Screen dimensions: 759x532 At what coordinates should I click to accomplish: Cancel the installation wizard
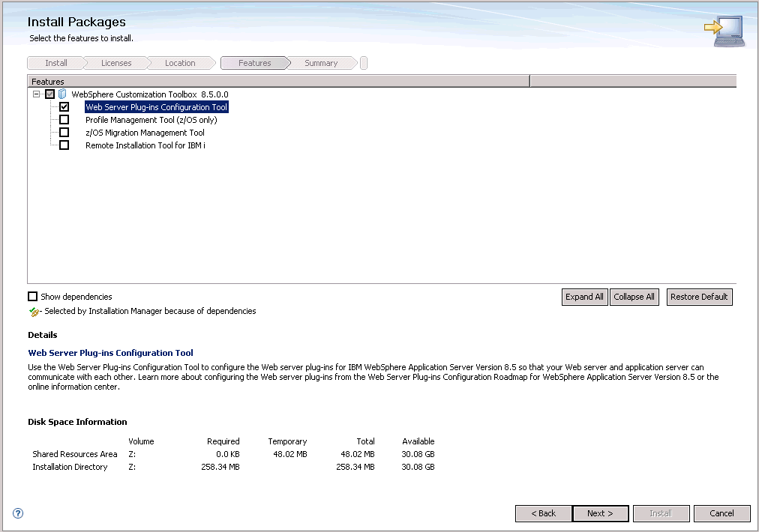click(x=721, y=513)
